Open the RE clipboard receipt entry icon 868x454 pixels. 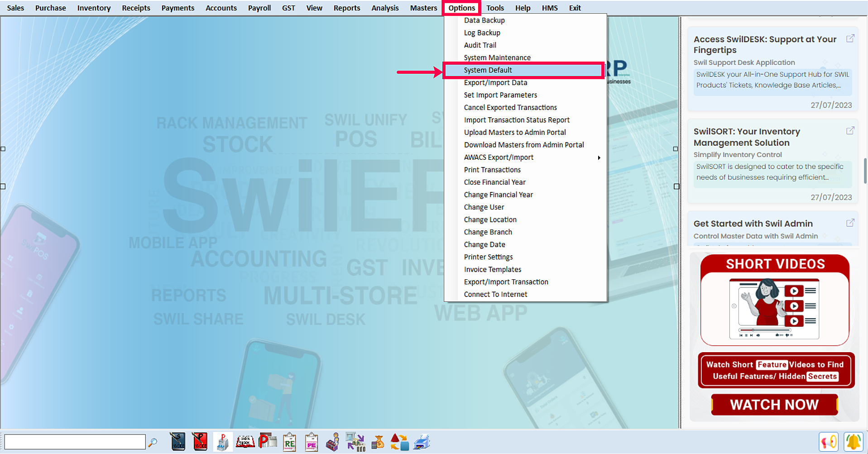coord(289,442)
